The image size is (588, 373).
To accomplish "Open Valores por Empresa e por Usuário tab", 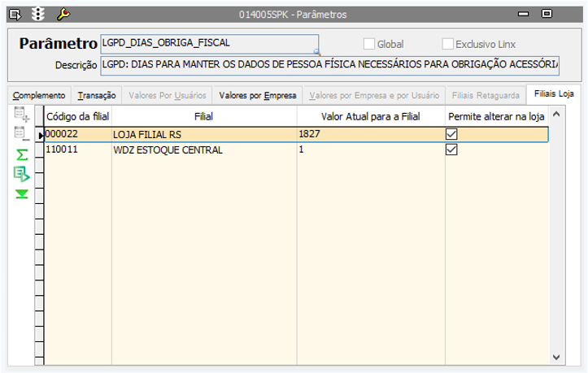I will click(x=374, y=95).
